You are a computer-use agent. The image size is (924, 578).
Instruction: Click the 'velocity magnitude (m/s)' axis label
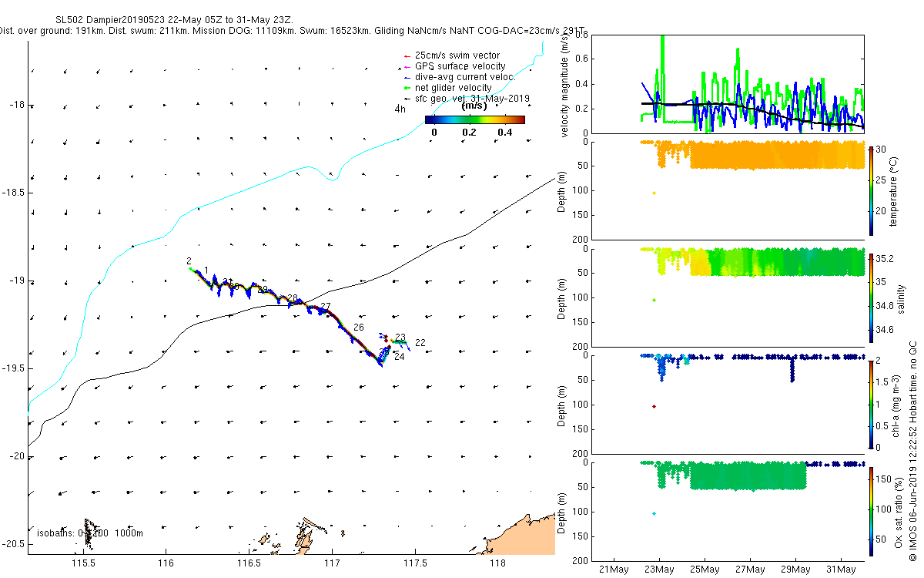click(565, 86)
